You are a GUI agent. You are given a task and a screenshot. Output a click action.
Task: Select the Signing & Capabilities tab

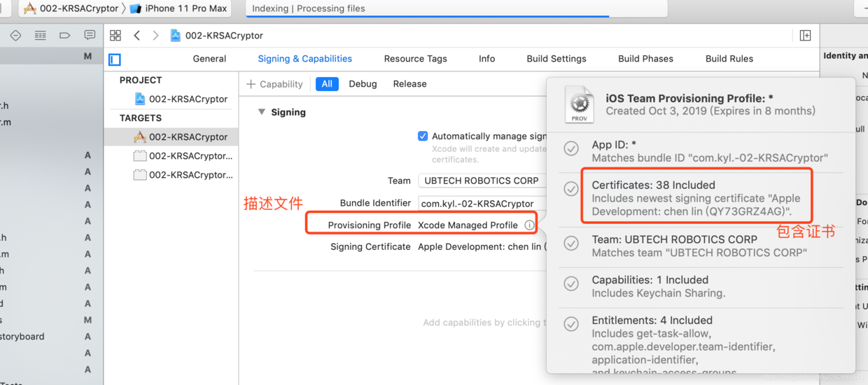point(305,59)
